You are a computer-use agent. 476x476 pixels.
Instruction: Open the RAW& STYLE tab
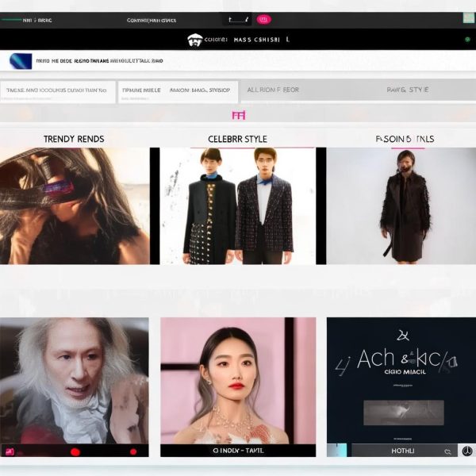(x=407, y=90)
